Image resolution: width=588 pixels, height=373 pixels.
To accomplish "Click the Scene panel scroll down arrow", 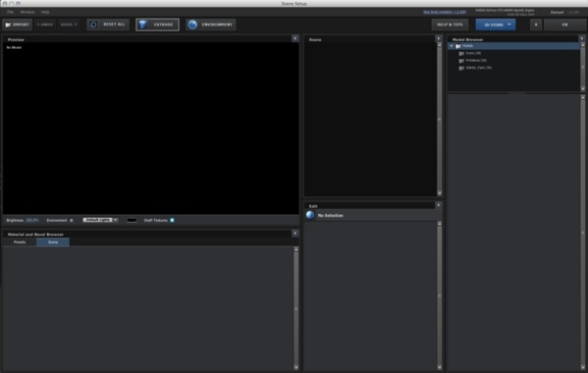I will click(440, 193).
